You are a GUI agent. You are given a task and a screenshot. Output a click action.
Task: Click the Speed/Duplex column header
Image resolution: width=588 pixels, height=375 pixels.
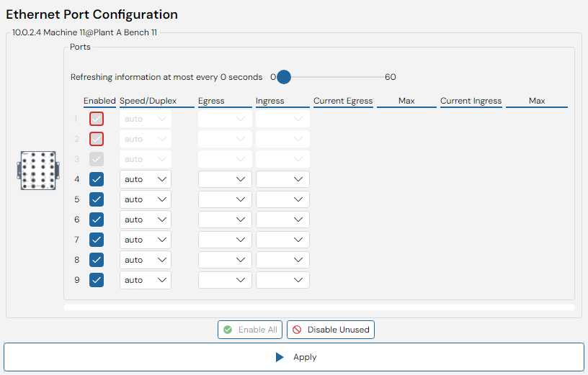(148, 101)
